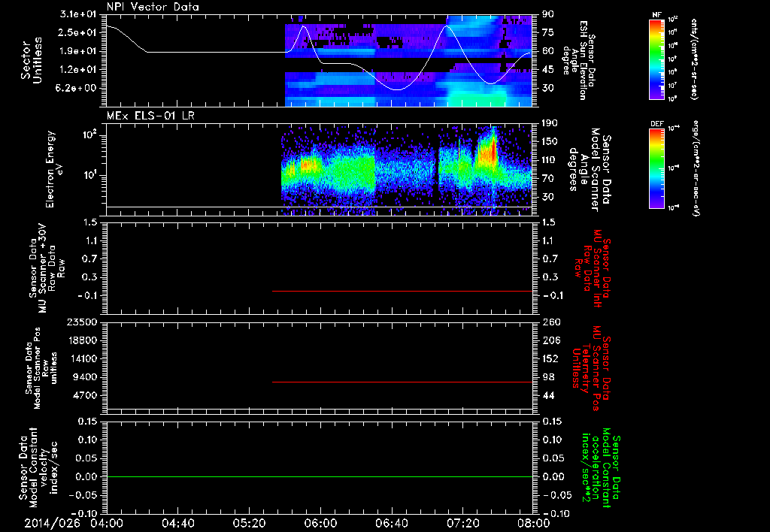
Task: Click the '06:00' time axis label
Action: tap(320, 524)
